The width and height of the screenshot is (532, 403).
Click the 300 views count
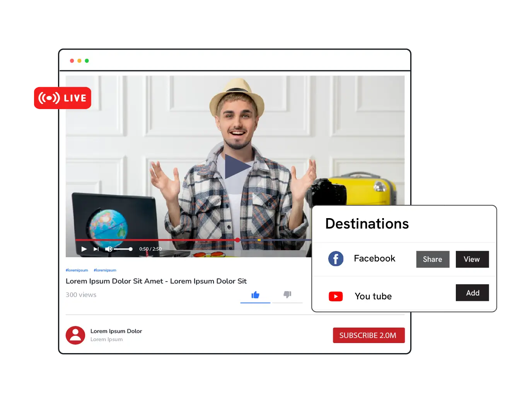tap(81, 295)
